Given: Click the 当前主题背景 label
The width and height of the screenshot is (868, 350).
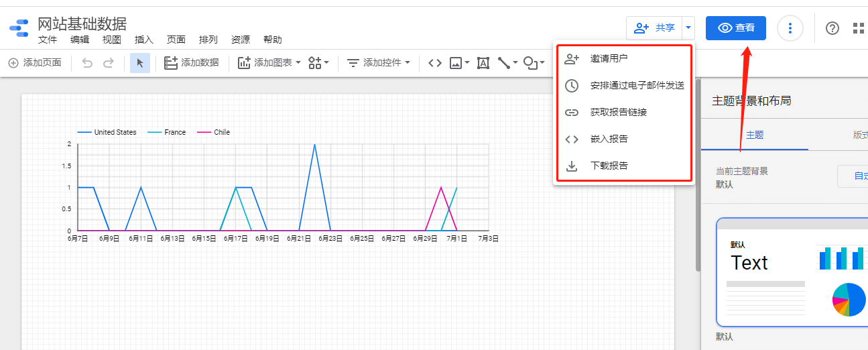Looking at the screenshot, I should 742,171.
